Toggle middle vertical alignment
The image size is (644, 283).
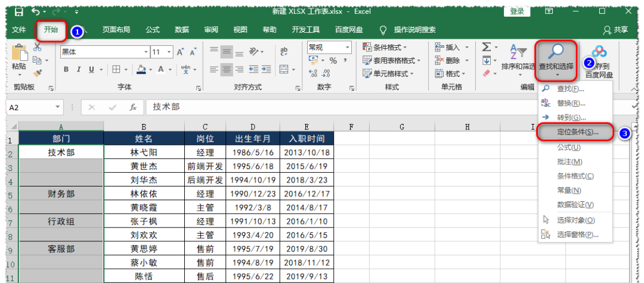click(x=227, y=51)
